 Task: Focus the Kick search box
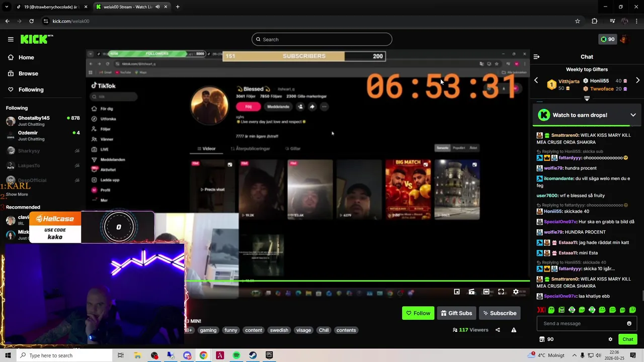pos(322,39)
